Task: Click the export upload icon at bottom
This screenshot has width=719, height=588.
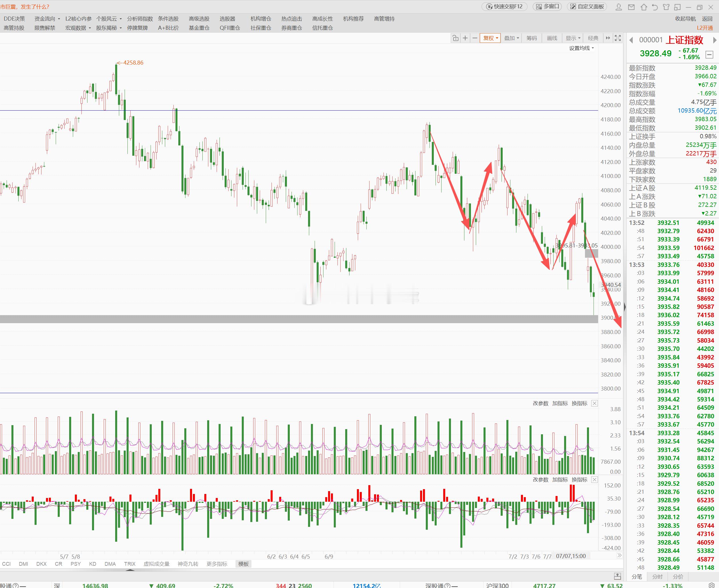Action: click(617, 576)
